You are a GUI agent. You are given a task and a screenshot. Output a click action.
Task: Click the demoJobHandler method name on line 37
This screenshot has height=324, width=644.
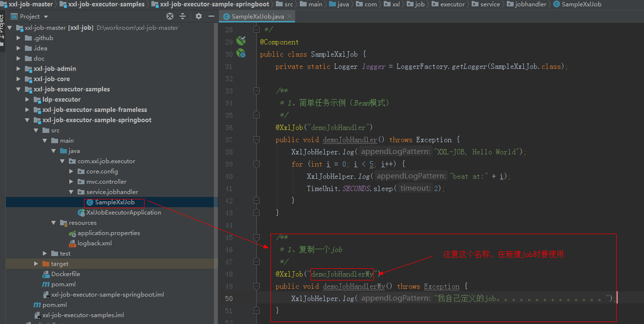[350, 140]
